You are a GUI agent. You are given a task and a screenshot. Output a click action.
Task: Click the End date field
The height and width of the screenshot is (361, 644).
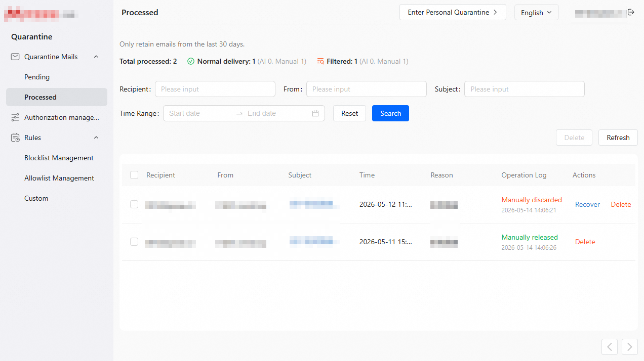[277, 113]
